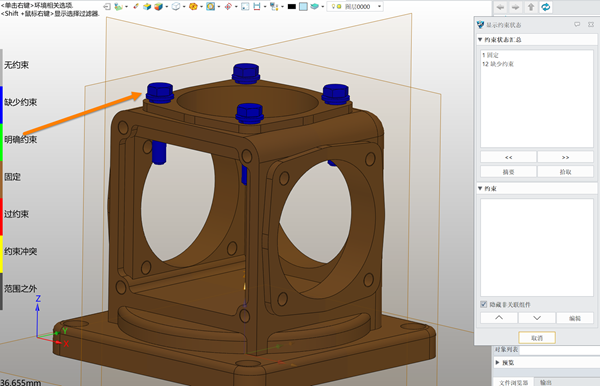
Task: Click the 取消 cancel button
Action: click(x=537, y=338)
